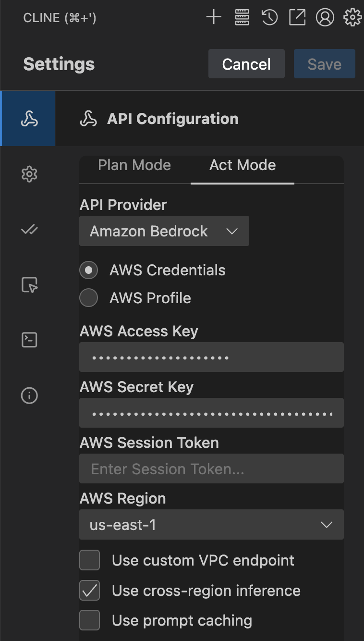The width and height of the screenshot is (364, 641).
Task: Enable Use prompt caching checkbox
Action: [90, 620]
